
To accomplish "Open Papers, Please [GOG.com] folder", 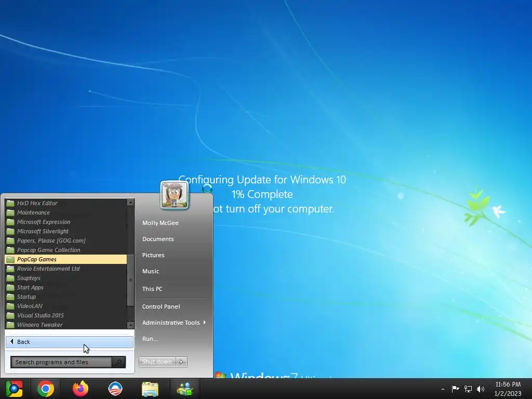I will pyautogui.click(x=66, y=241).
